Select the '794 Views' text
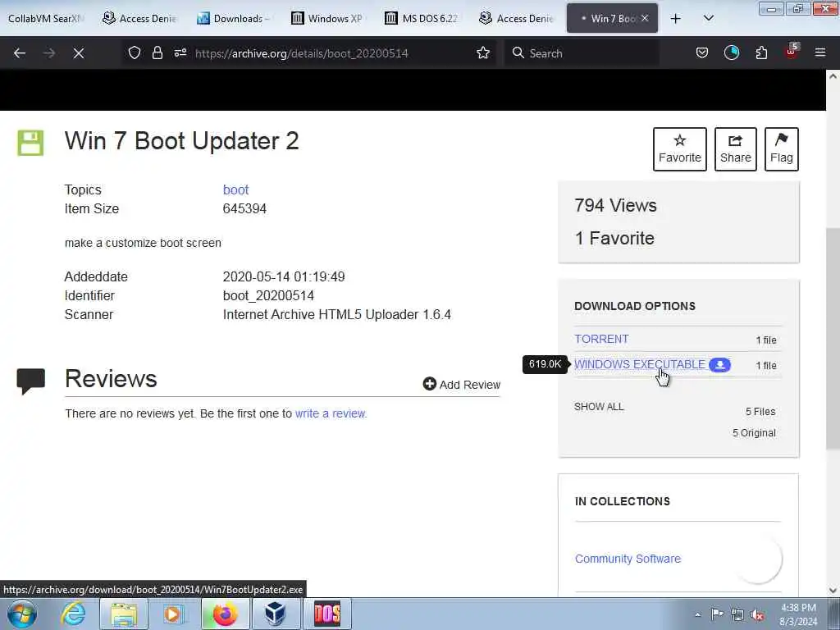This screenshot has height=630, width=840. tap(615, 205)
